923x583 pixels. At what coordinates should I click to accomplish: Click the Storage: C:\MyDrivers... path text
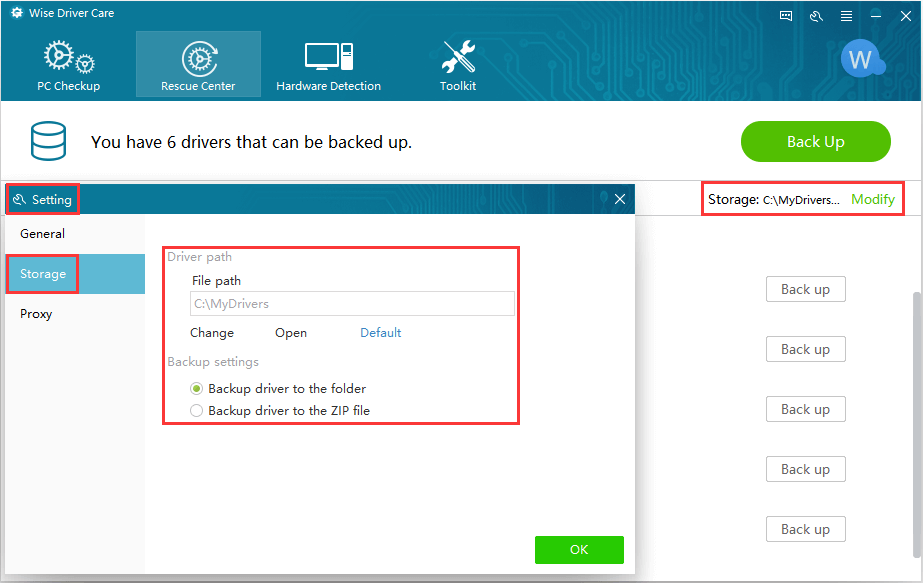[x=774, y=200]
